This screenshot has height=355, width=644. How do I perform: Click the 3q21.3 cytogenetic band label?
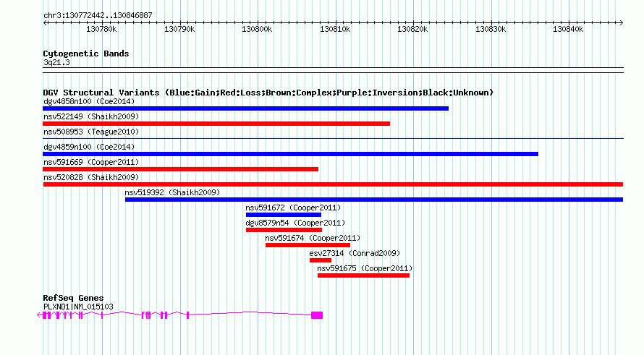point(56,62)
